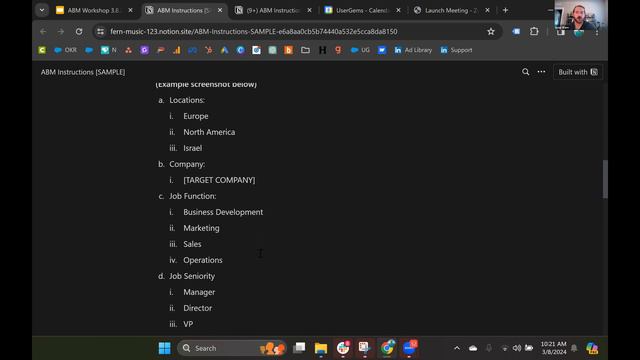Open Zoom from the taskbar
Image resolution: width=640 pixels, height=360 pixels.
coord(409,348)
